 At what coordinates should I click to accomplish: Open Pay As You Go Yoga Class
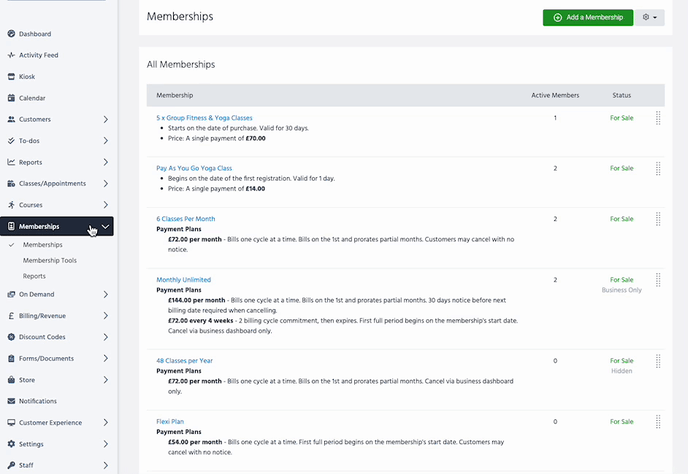(194, 168)
